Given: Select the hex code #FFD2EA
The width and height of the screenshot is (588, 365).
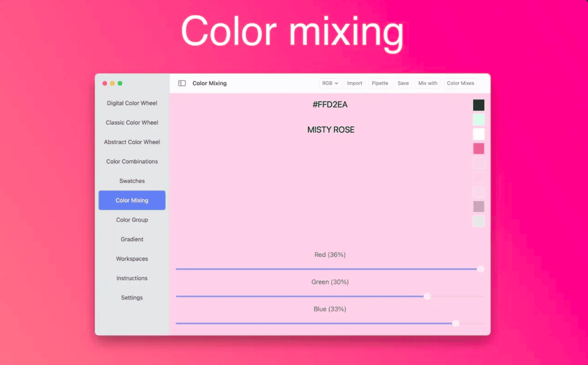Looking at the screenshot, I should click(330, 105).
